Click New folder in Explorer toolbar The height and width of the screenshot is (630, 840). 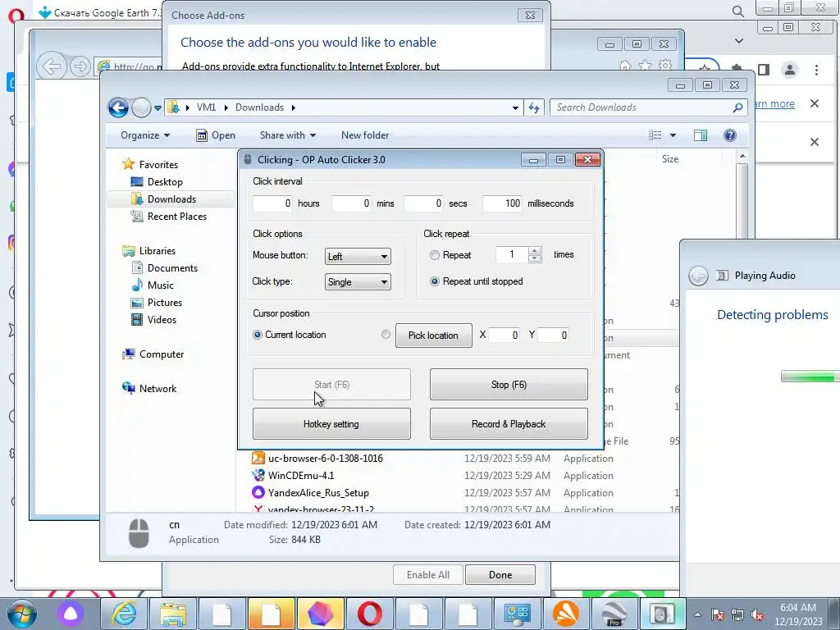(x=365, y=135)
